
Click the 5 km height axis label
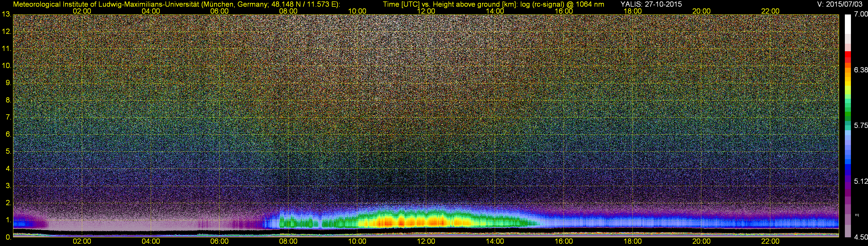pos(8,151)
